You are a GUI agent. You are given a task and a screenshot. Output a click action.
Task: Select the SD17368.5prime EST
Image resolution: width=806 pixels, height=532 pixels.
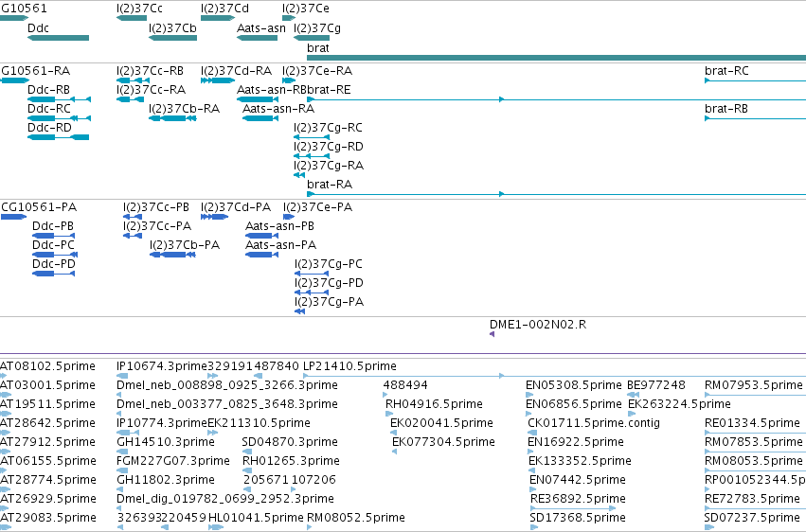click(533, 527)
